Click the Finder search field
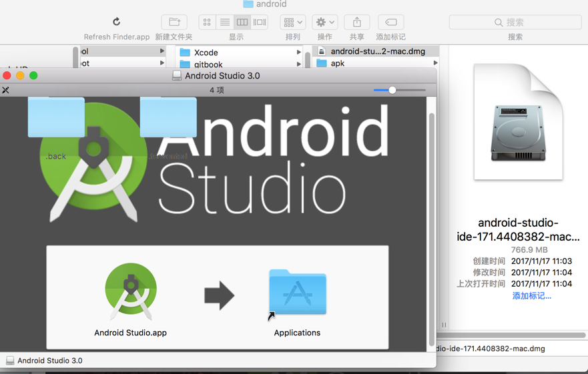The height and width of the screenshot is (374, 588). [x=515, y=22]
